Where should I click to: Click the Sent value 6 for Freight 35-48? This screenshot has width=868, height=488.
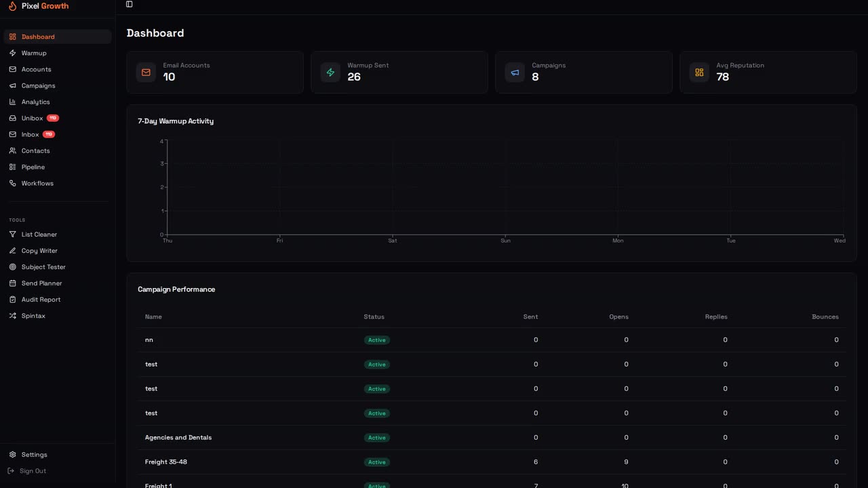pos(536,462)
